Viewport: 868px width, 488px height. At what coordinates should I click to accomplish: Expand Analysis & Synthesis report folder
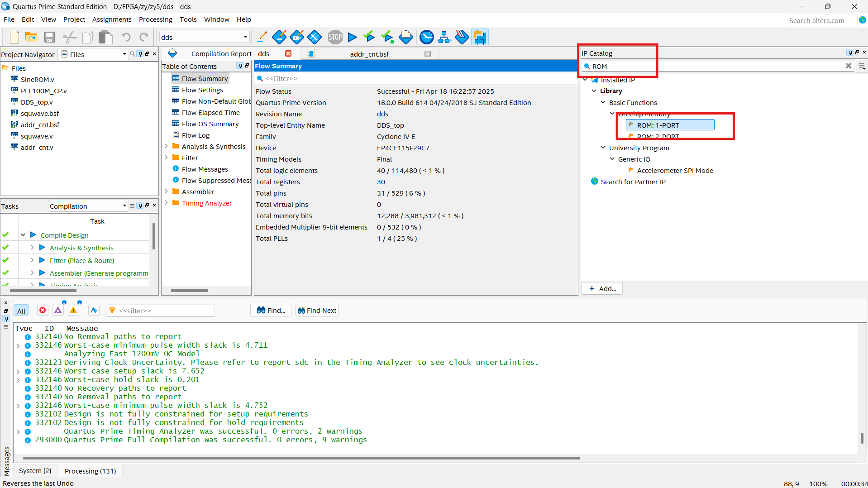pyautogui.click(x=166, y=146)
